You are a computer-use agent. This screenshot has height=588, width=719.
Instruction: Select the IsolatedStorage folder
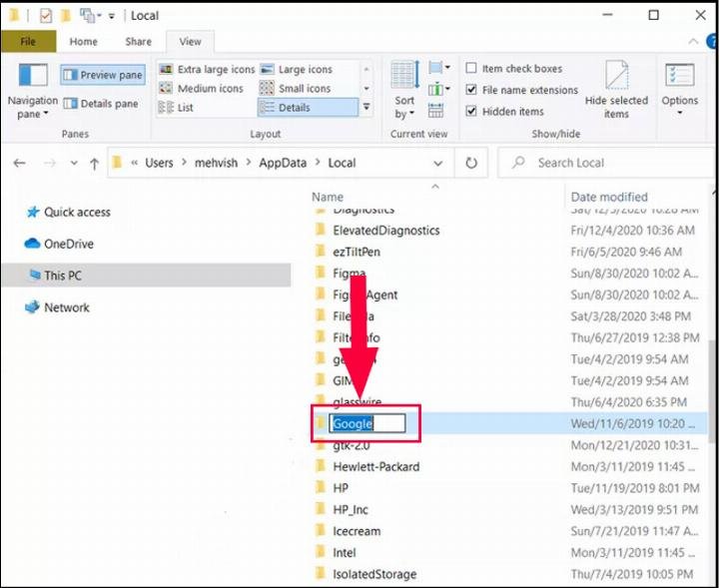(374, 574)
